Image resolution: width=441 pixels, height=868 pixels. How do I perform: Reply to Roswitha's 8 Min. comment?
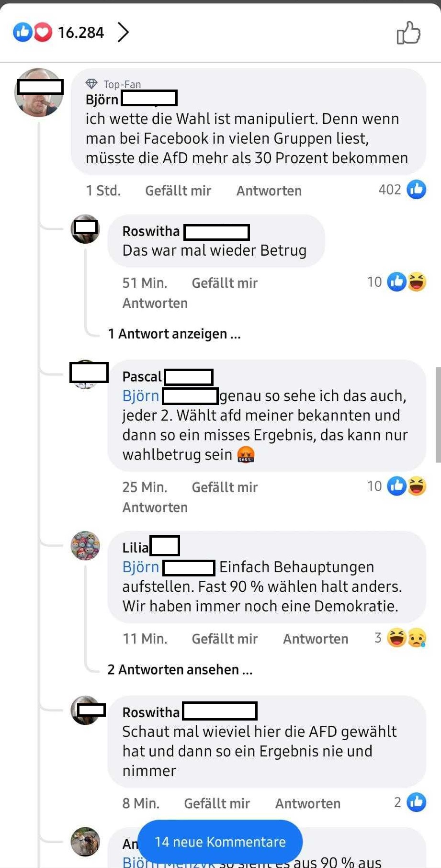pyautogui.click(x=308, y=803)
